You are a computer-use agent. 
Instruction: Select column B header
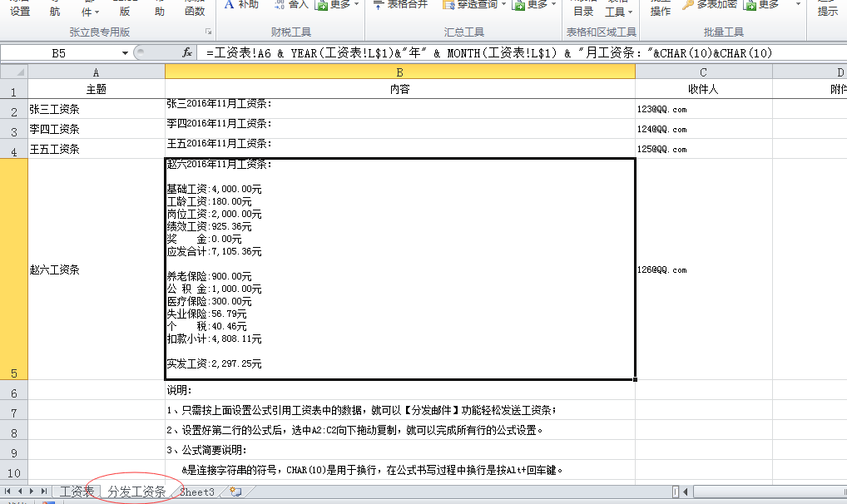click(x=399, y=72)
